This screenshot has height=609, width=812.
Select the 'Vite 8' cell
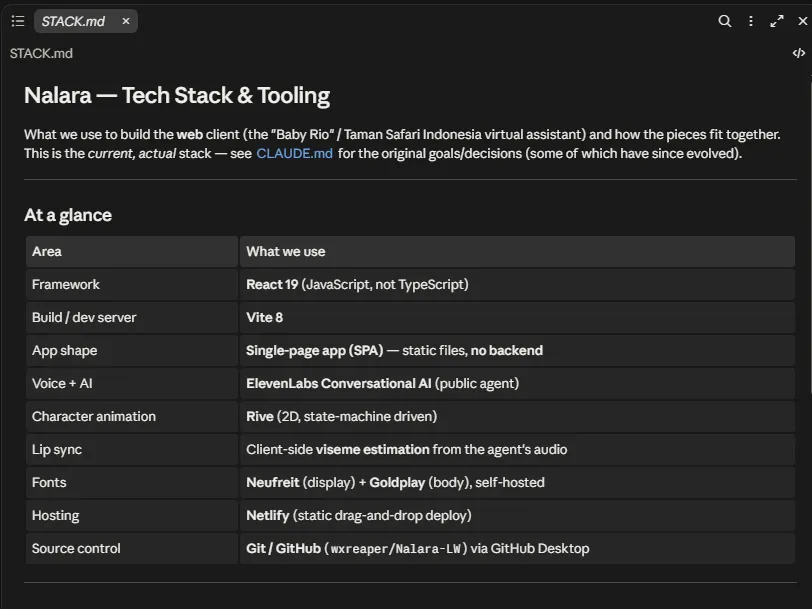pos(517,317)
